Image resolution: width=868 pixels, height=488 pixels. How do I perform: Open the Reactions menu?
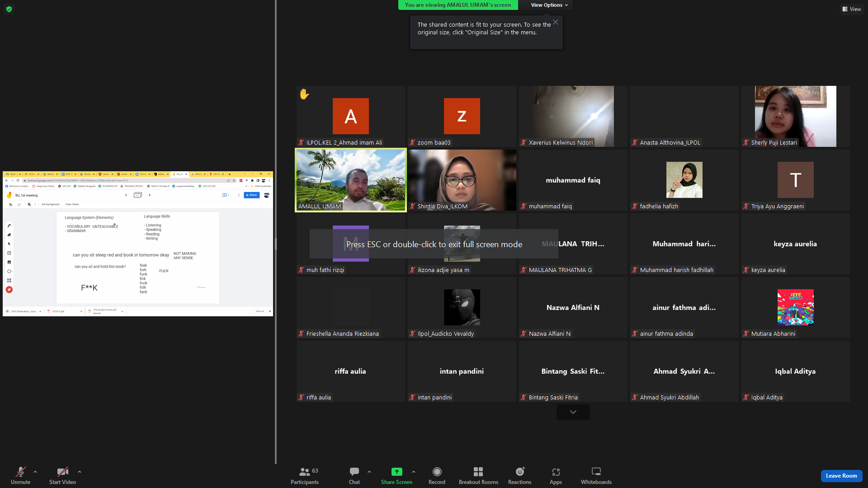coord(519,476)
